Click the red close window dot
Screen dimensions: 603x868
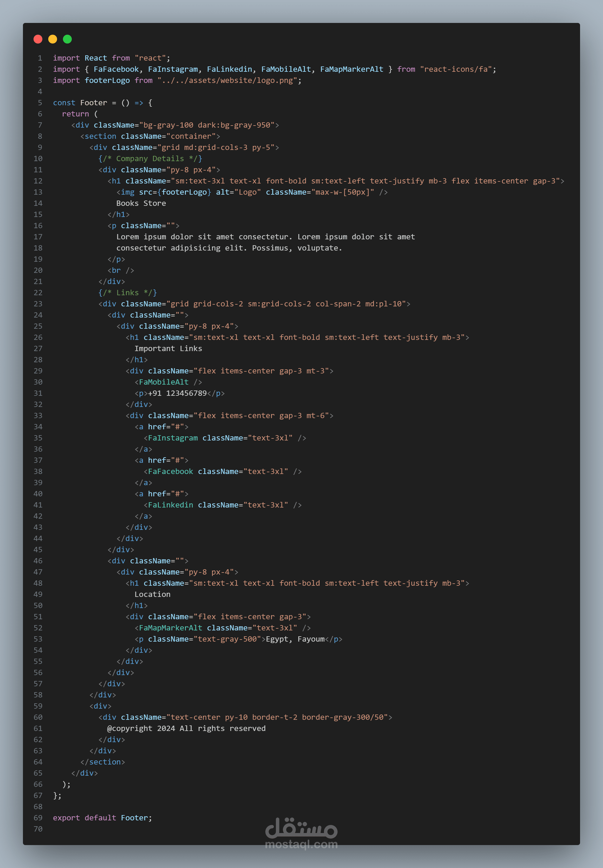[x=38, y=39]
